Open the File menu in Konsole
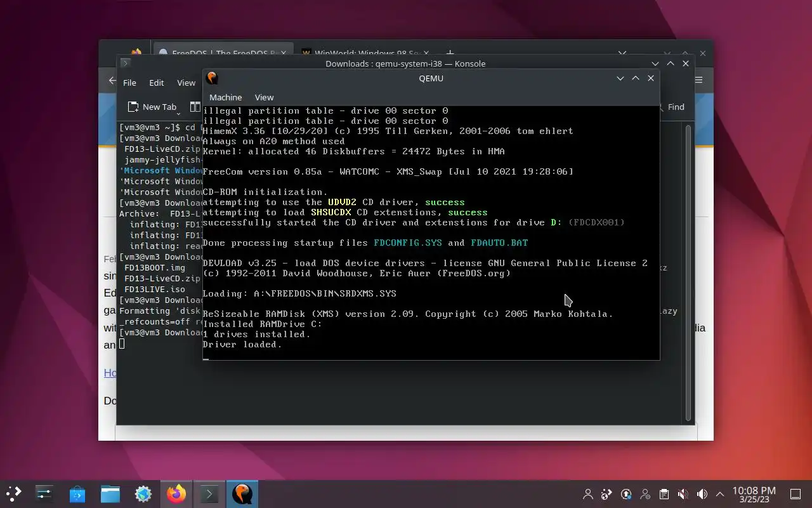This screenshot has width=812, height=508. (129, 83)
